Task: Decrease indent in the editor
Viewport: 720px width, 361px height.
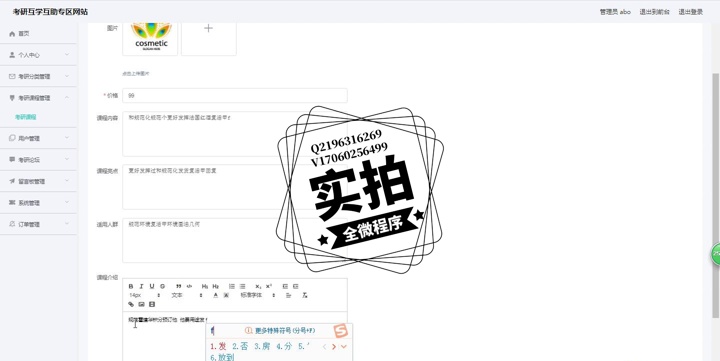Action: point(285,286)
